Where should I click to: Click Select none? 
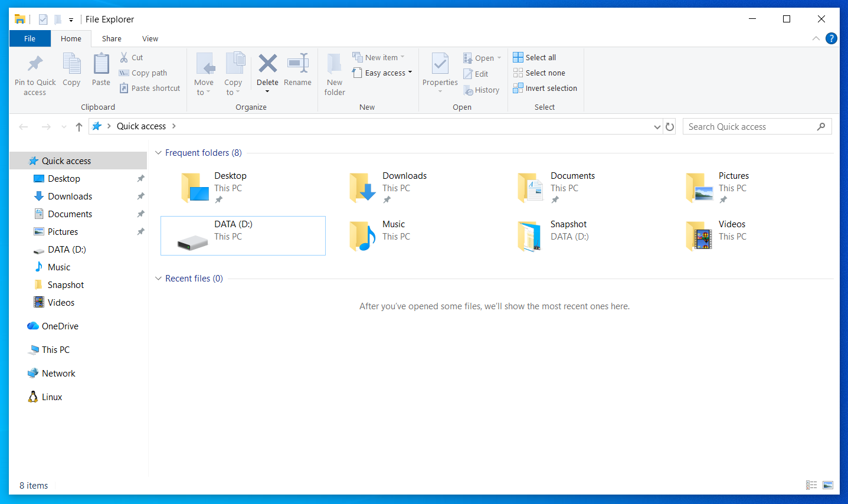(539, 73)
